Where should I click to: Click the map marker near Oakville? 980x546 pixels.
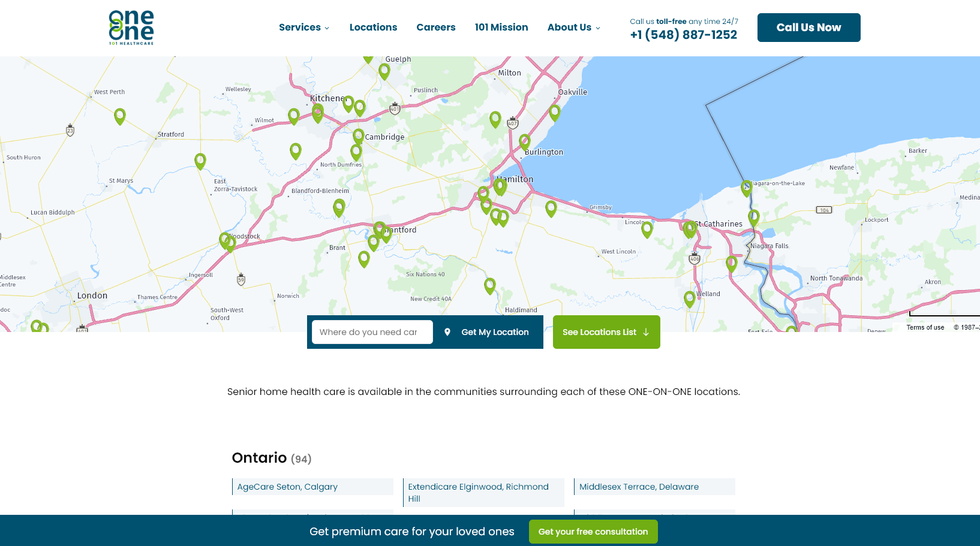[x=555, y=111]
